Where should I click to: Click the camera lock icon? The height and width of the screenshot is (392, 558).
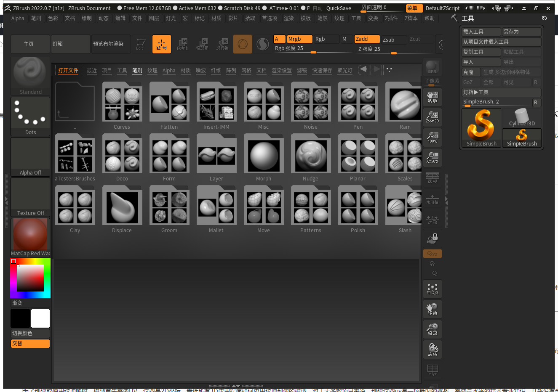(x=433, y=239)
